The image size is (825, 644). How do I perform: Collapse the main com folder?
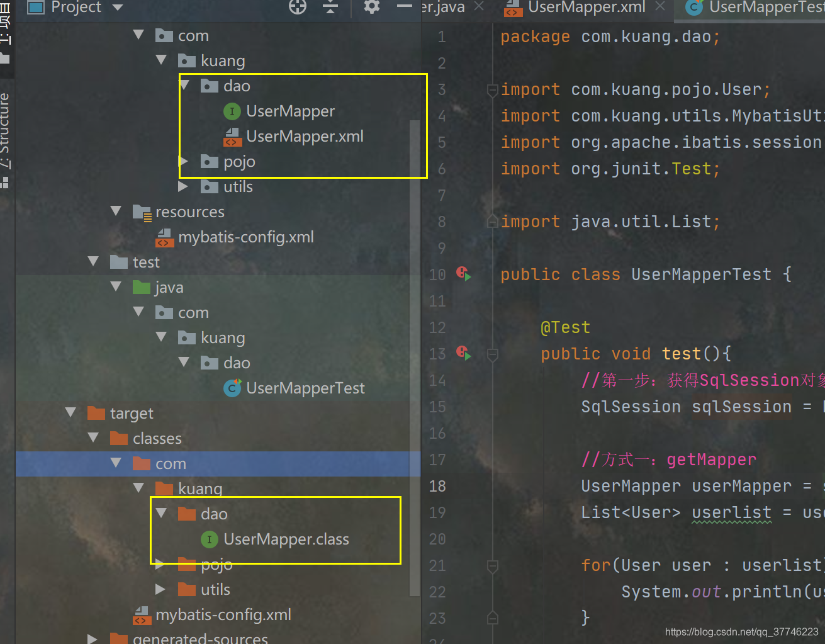click(x=139, y=35)
